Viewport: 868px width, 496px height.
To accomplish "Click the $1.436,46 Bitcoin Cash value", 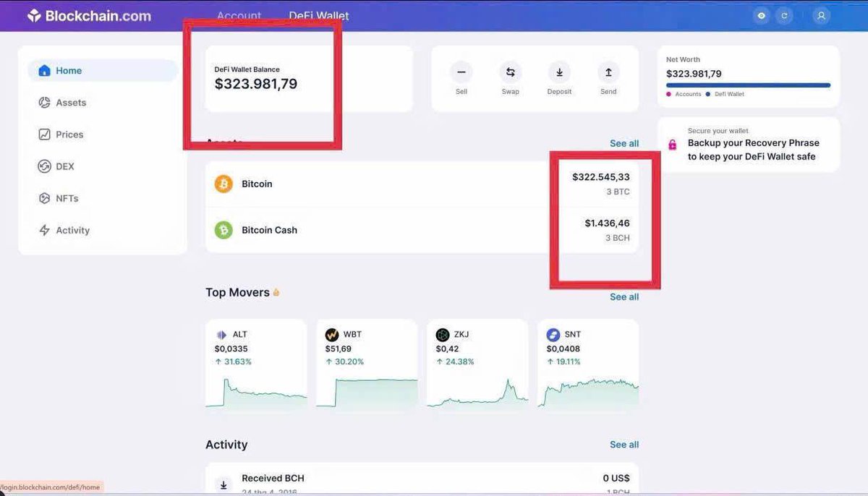I will click(x=608, y=223).
